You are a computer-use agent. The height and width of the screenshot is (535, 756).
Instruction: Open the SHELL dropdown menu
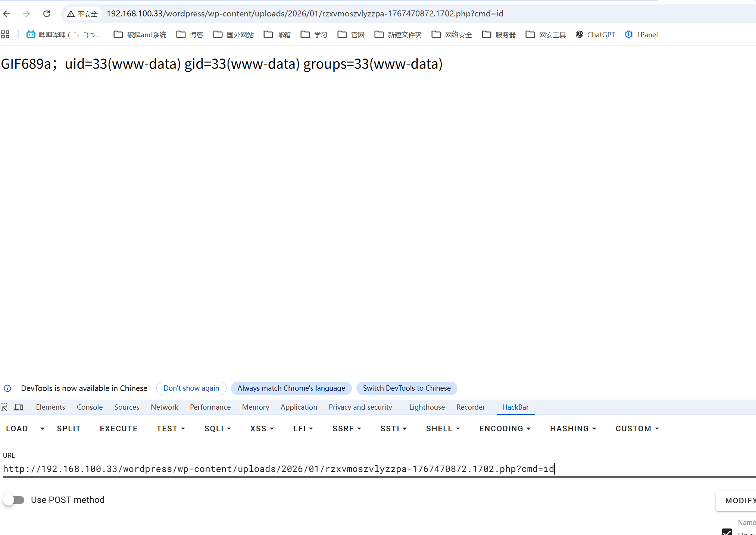point(443,429)
